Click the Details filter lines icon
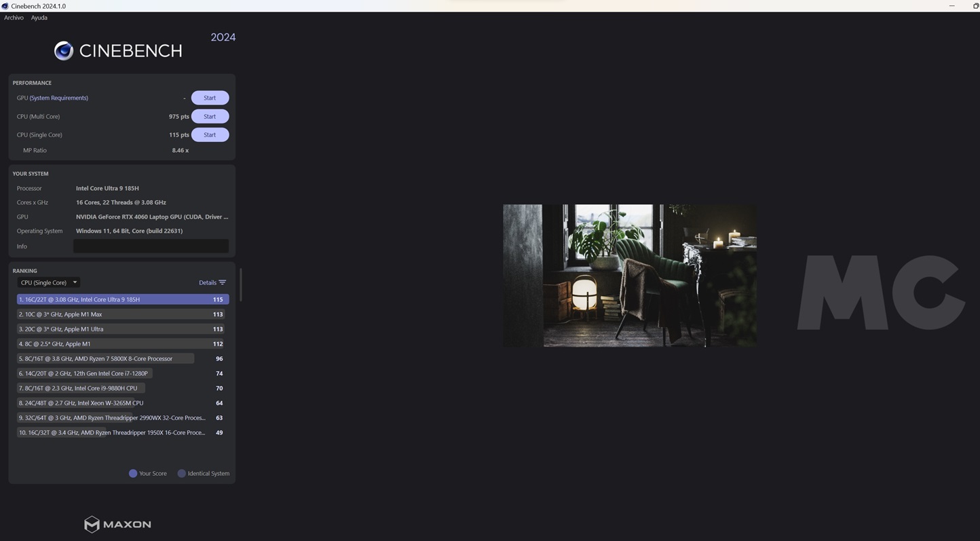This screenshot has height=541, width=980. [222, 282]
